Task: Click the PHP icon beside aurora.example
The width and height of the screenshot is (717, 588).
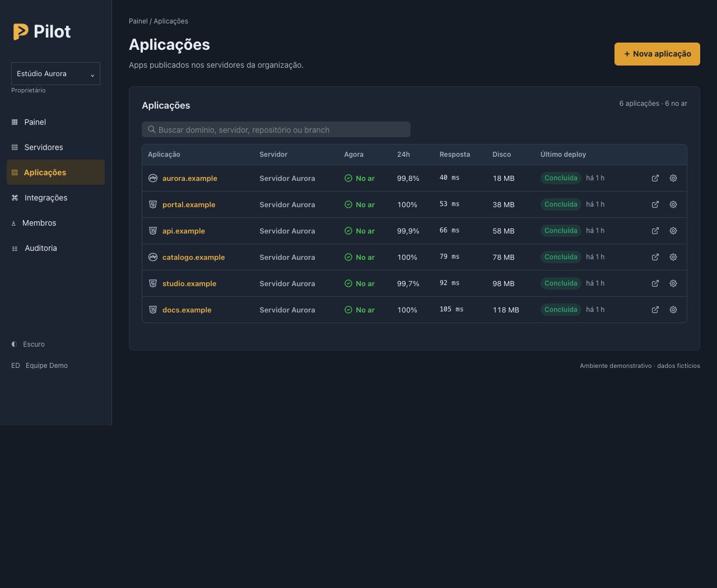Action: pos(153,178)
